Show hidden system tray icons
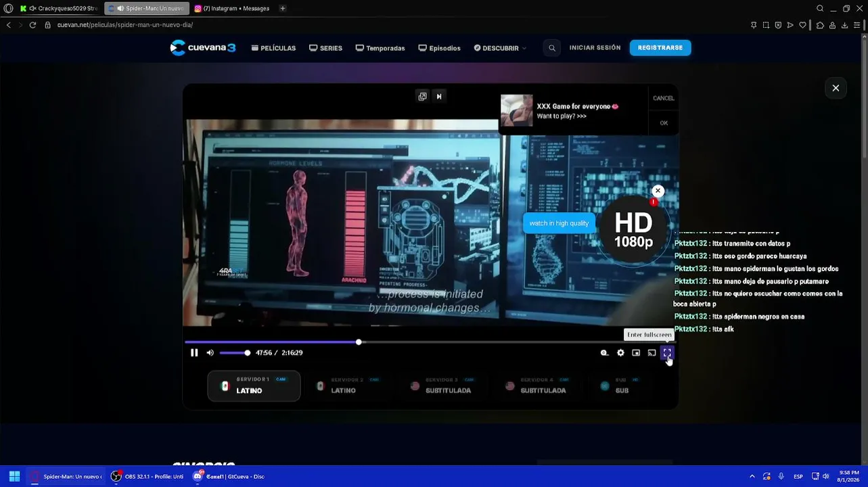This screenshot has height=487, width=868. [x=752, y=476]
